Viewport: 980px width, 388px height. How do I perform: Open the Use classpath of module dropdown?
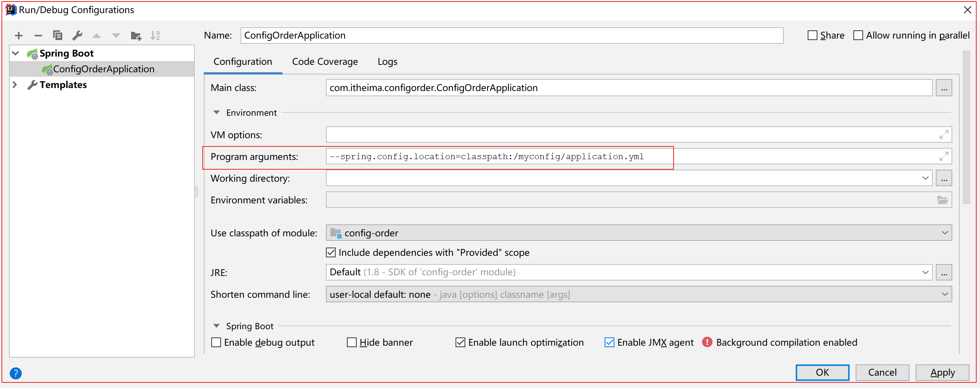point(945,233)
